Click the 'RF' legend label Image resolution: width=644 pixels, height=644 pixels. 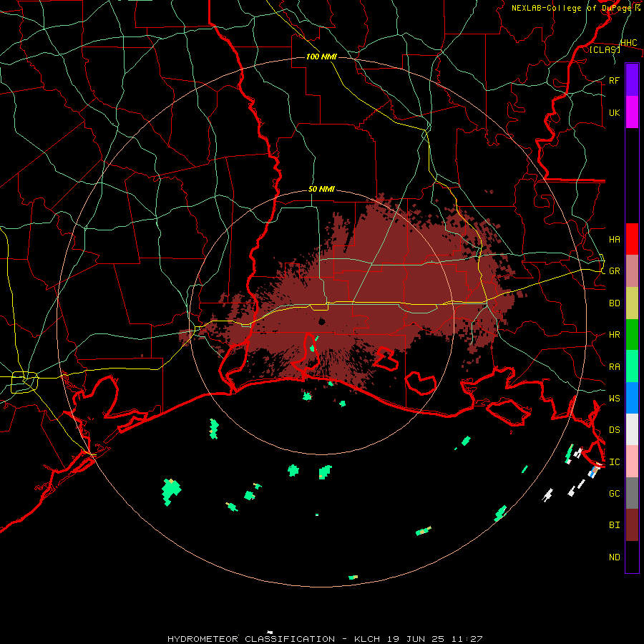(x=614, y=80)
